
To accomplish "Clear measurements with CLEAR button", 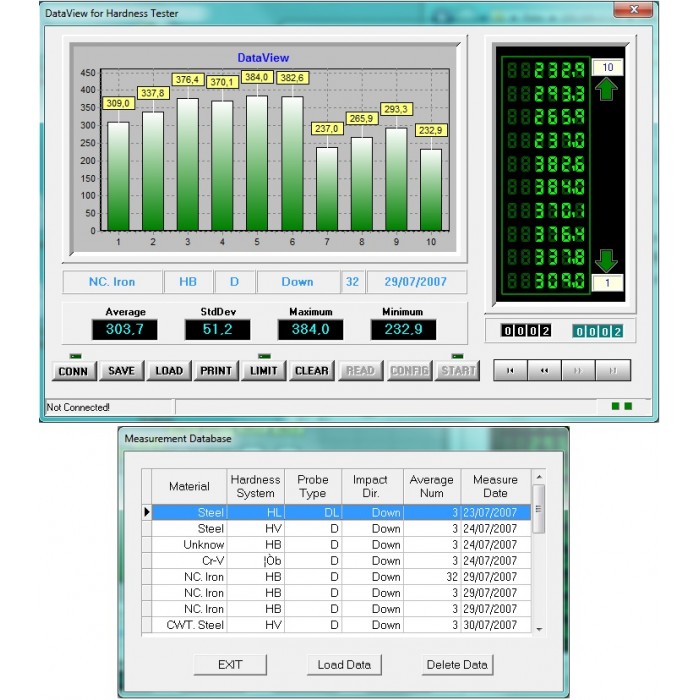I will pyautogui.click(x=312, y=371).
